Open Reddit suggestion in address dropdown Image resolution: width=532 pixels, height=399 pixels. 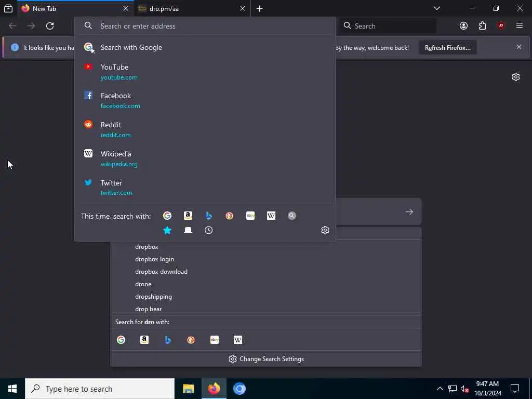click(x=205, y=129)
